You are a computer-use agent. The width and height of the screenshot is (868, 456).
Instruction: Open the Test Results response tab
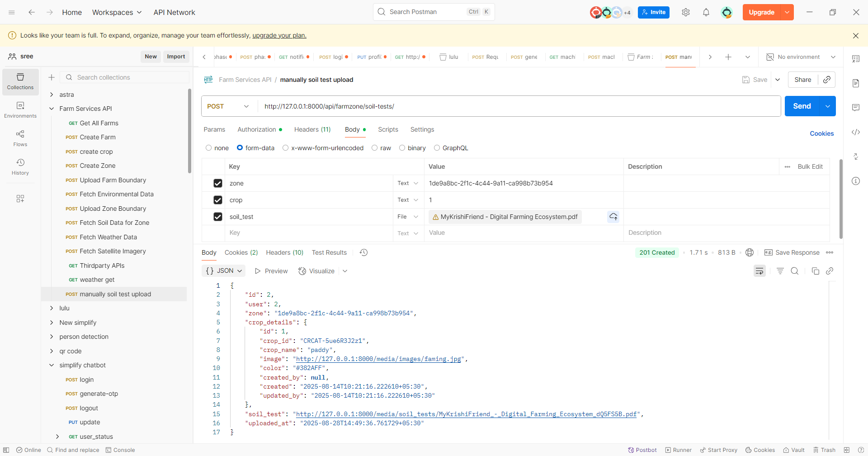[x=329, y=252]
